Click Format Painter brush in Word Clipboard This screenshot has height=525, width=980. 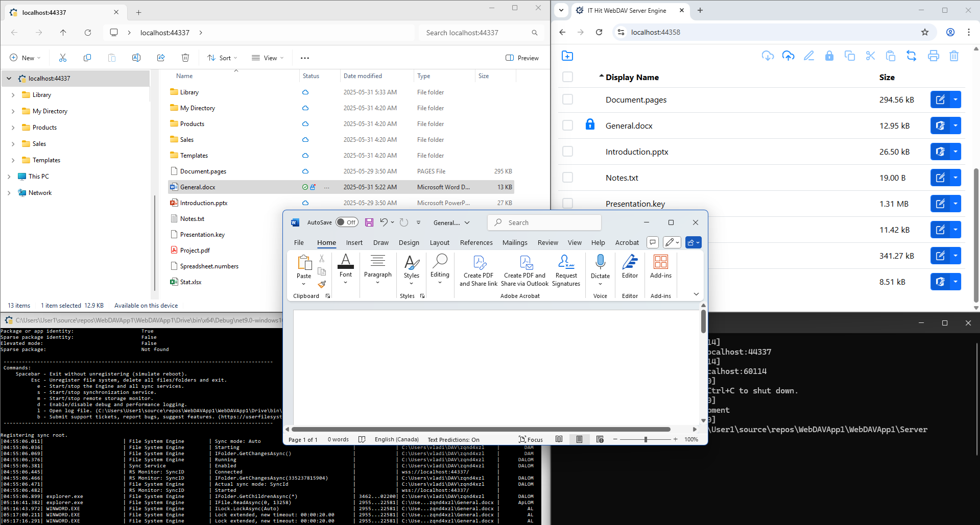click(x=322, y=284)
